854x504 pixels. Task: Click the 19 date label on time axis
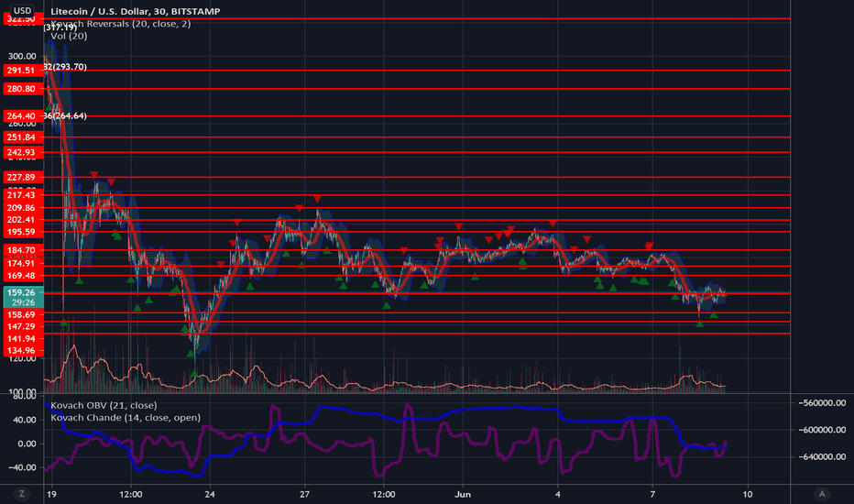(51, 495)
